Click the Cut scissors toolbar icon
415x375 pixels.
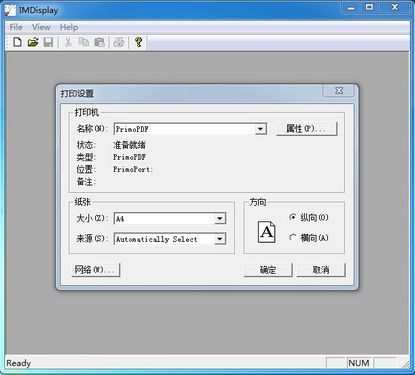pyautogui.click(x=68, y=42)
